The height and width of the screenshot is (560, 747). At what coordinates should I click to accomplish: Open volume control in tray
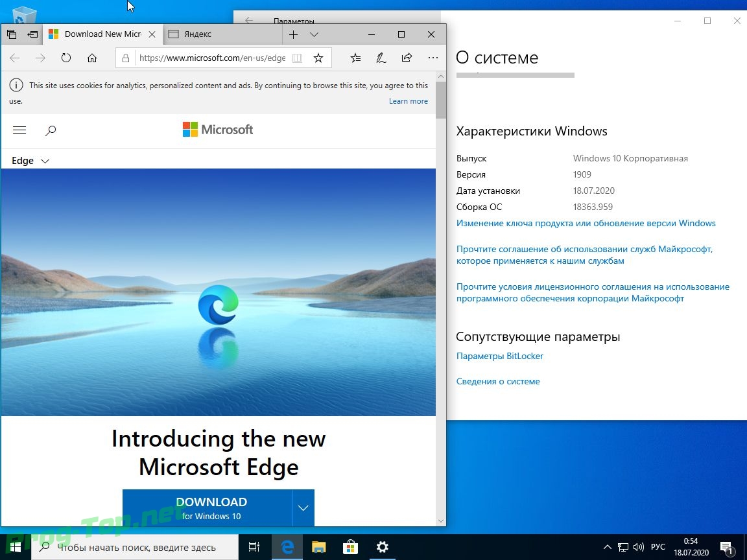(x=638, y=547)
